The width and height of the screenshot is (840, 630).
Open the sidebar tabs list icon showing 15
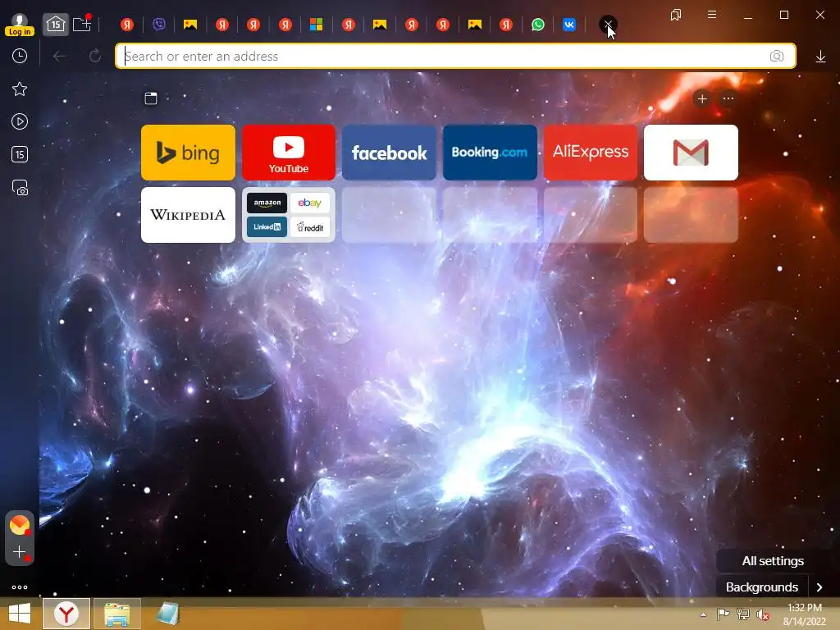[20, 155]
